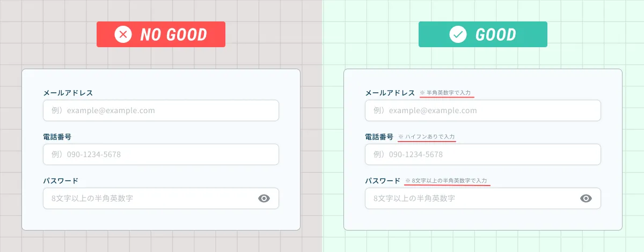Click the green GOOD badge text

(x=495, y=35)
